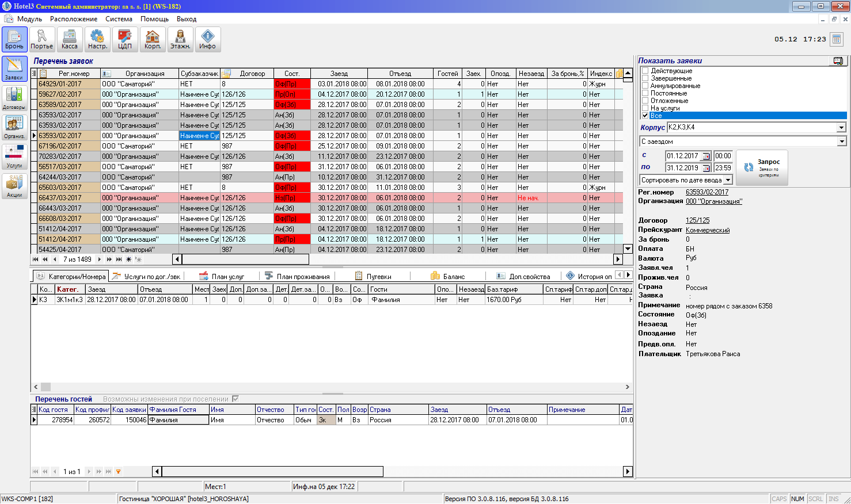The image size is (851, 504).
Task: Open the Настр. settings module
Action: click(x=97, y=40)
